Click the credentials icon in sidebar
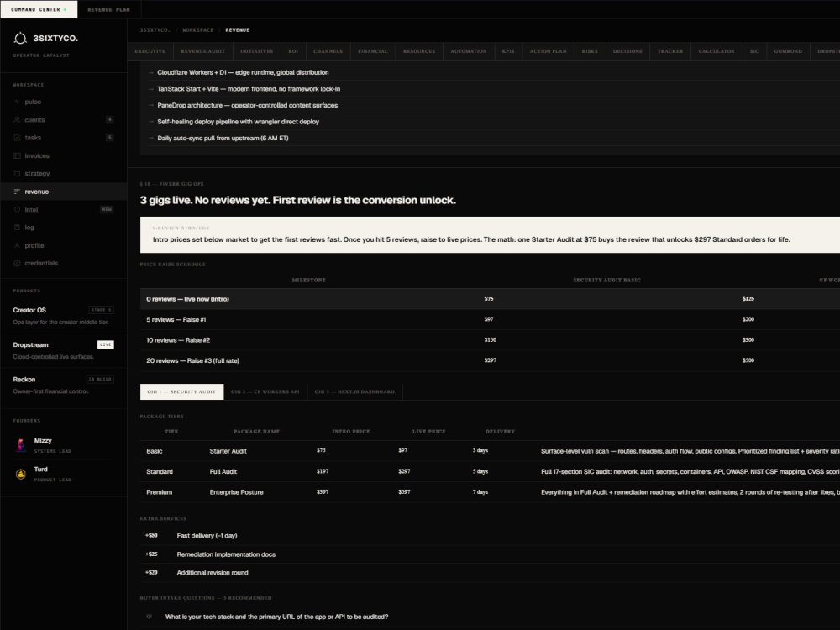 tap(17, 263)
